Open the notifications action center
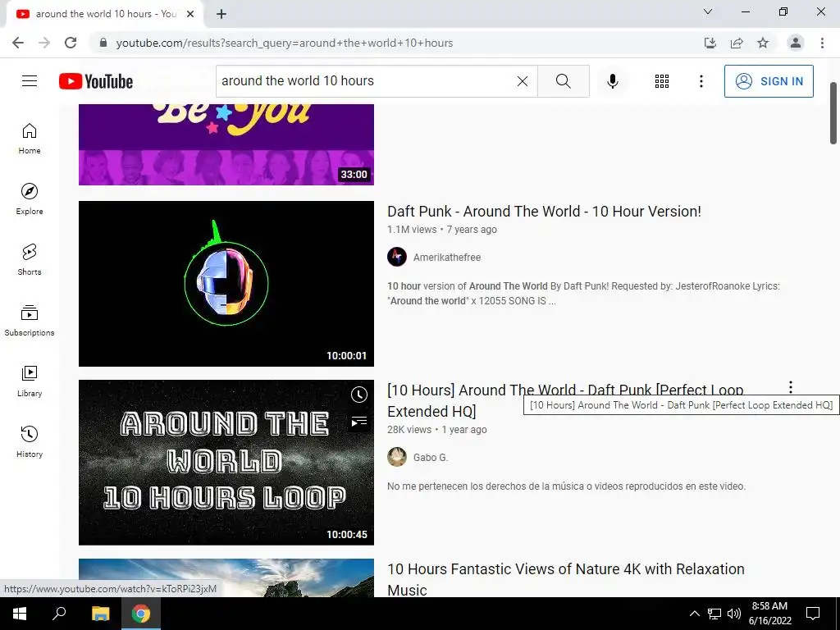840x630 pixels. (813, 614)
